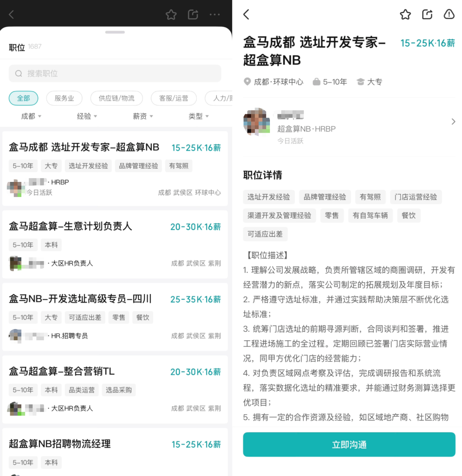Expand the 类型 type filter

pos(198,116)
